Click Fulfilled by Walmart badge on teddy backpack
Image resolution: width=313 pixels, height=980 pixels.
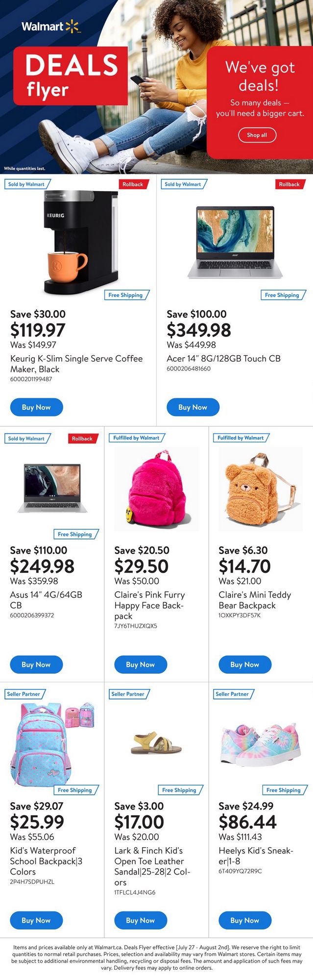tap(241, 438)
